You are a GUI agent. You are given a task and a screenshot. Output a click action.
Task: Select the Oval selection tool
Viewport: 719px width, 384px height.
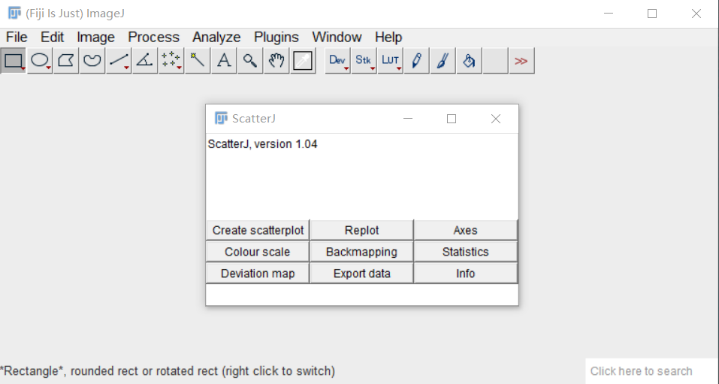click(40, 61)
